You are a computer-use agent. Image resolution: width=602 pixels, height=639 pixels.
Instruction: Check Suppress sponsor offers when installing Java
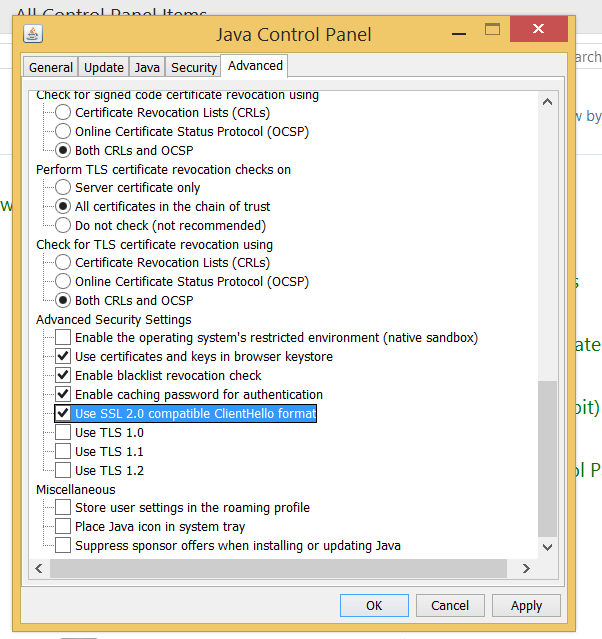pyautogui.click(x=63, y=545)
